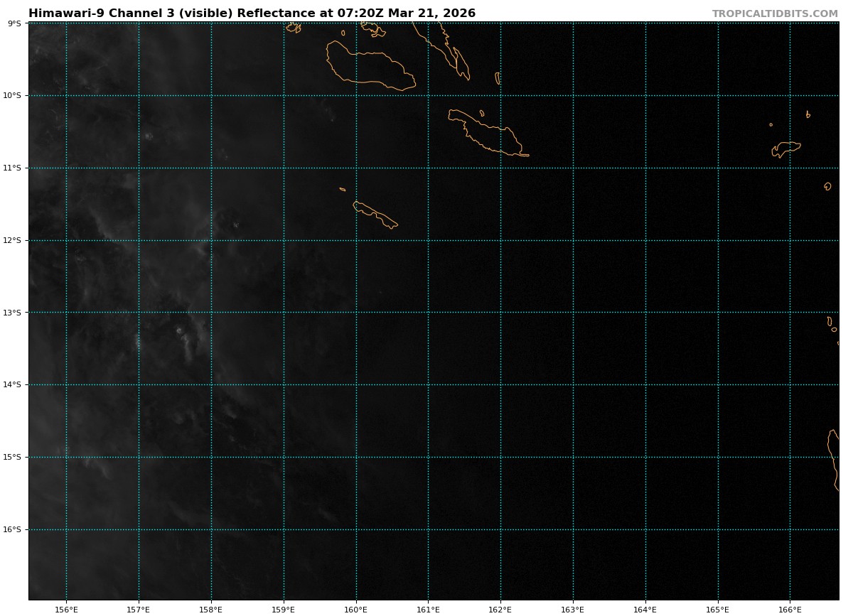This screenshot has width=853, height=616.
Task: Click the 163°E longitude axis label
Action: tap(573, 609)
